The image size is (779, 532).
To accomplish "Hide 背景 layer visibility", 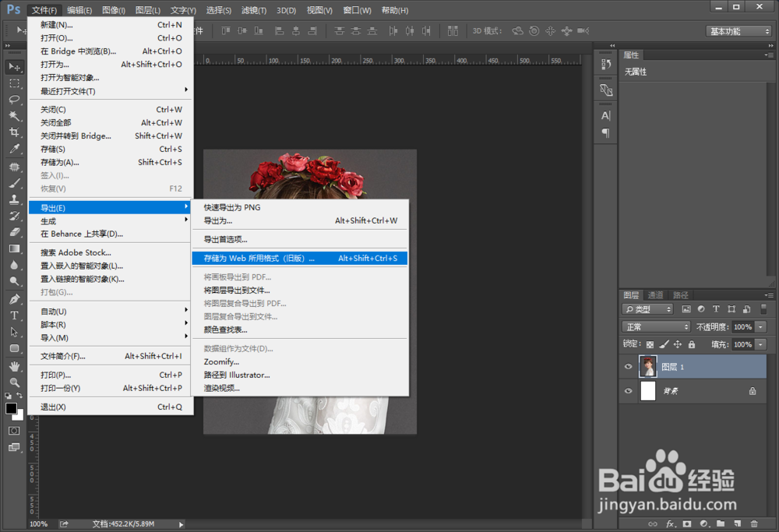I will pos(628,391).
